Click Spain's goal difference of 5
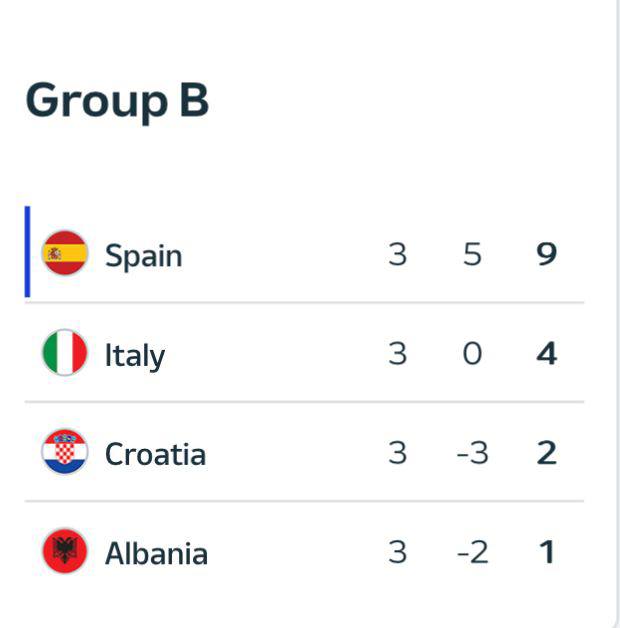 tap(472, 254)
